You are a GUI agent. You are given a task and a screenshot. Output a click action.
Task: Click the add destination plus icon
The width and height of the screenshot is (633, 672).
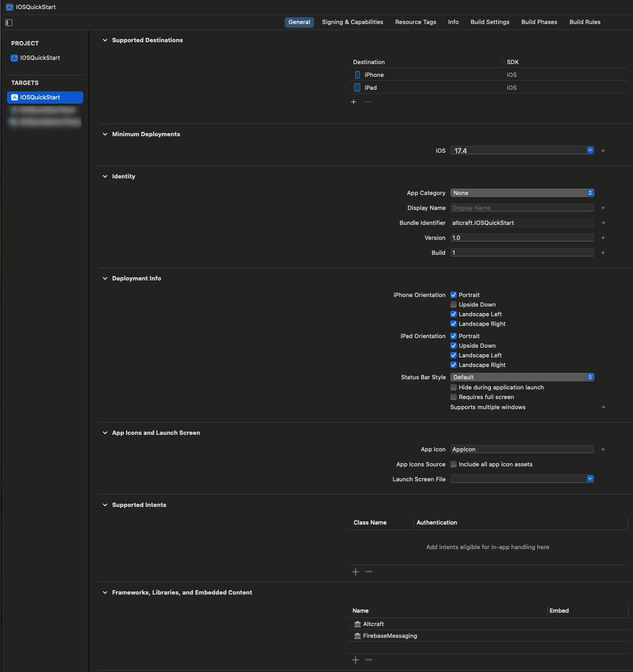coord(354,102)
